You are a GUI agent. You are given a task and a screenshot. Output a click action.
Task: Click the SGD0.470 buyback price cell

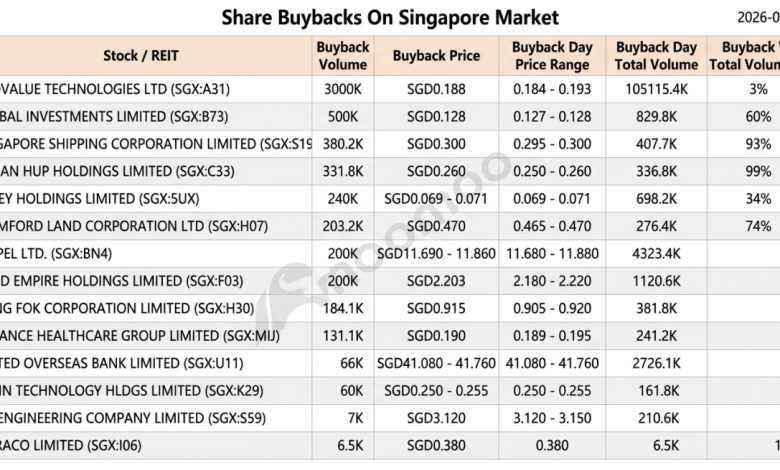click(x=436, y=226)
